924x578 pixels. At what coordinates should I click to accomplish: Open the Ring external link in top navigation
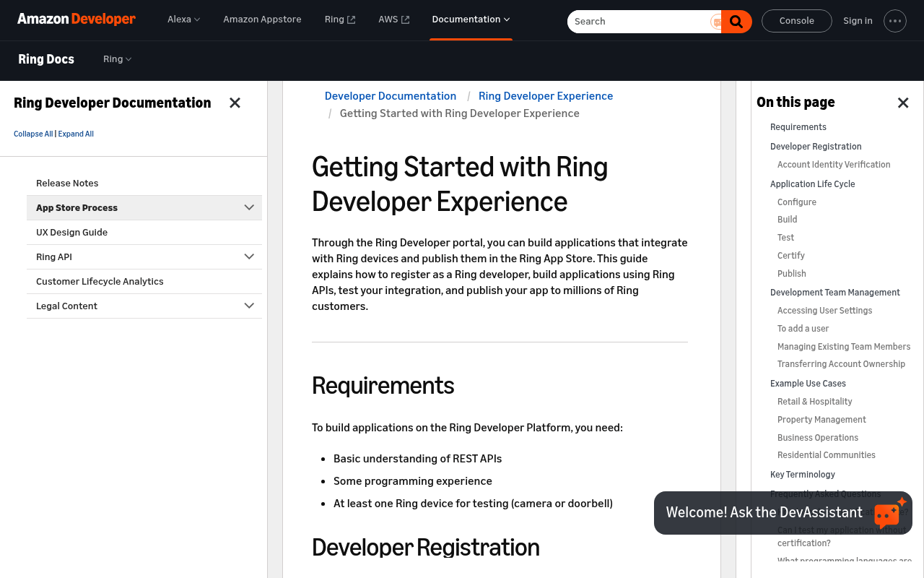[x=340, y=20]
